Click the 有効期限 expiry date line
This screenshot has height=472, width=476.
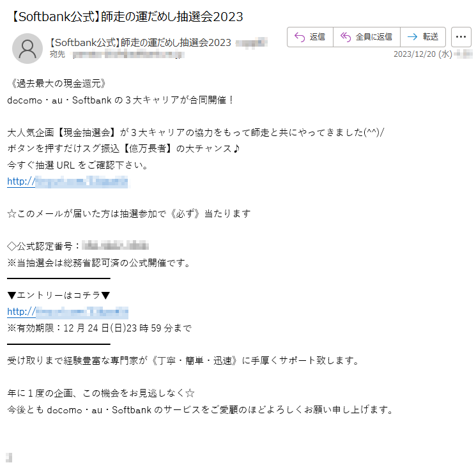(100, 328)
